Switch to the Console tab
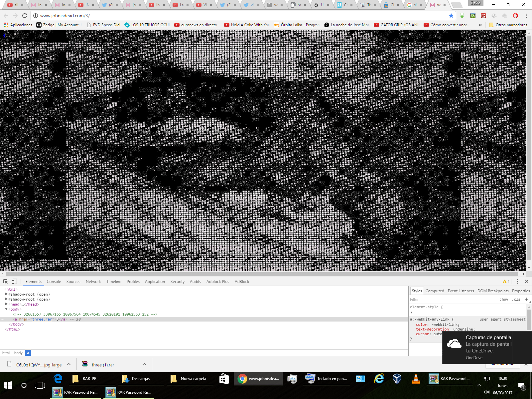 point(54,282)
